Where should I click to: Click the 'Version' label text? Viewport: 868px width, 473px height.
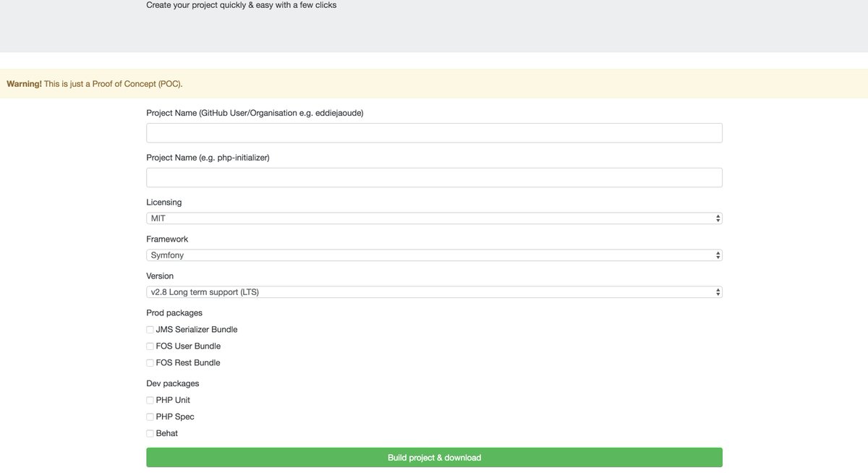point(160,276)
